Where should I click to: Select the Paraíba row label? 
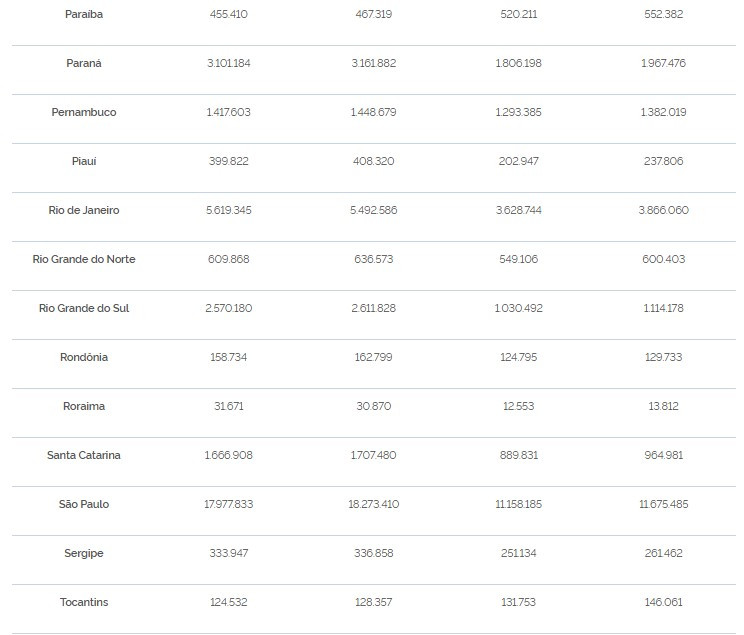coord(84,14)
